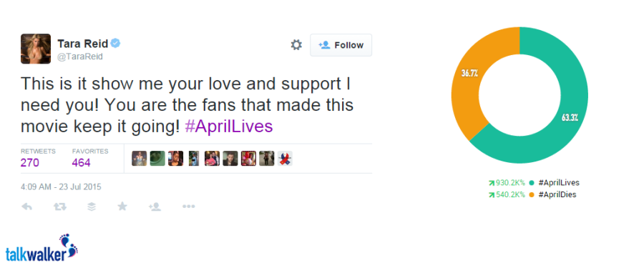
Task: Open the #AprilLives hashtag link in tweet
Action: tap(229, 126)
